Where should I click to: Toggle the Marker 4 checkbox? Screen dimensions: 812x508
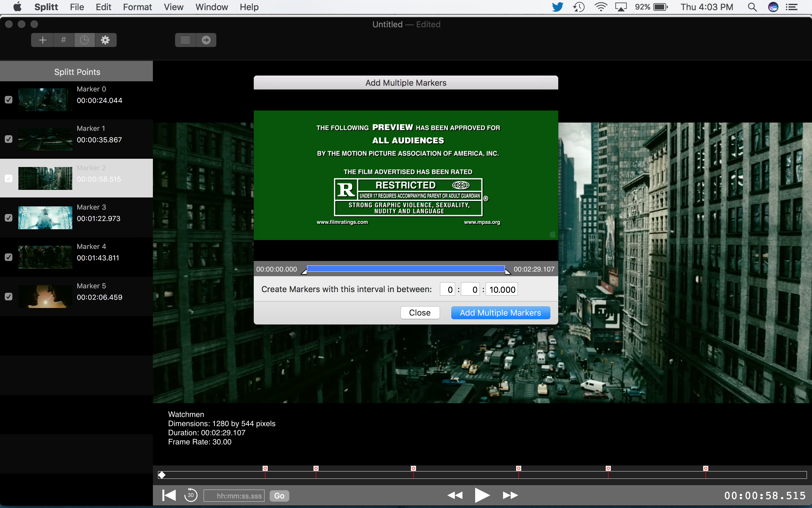tap(9, 257)
